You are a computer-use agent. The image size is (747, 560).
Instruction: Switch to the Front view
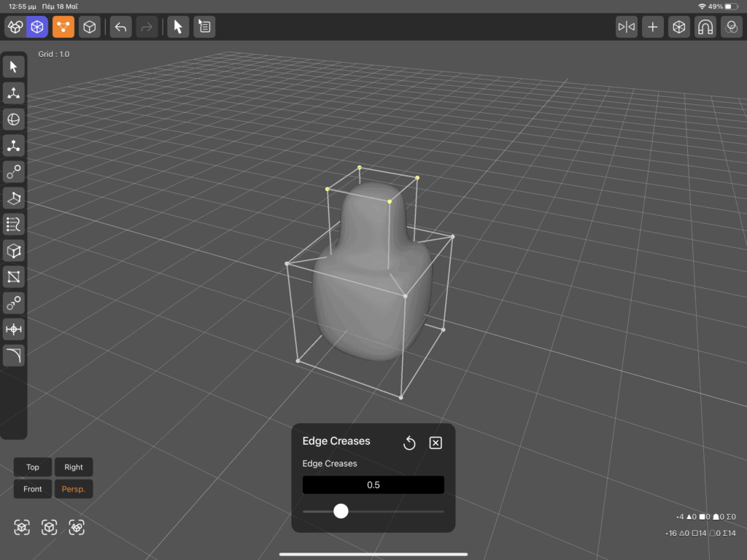pos(33,489)
